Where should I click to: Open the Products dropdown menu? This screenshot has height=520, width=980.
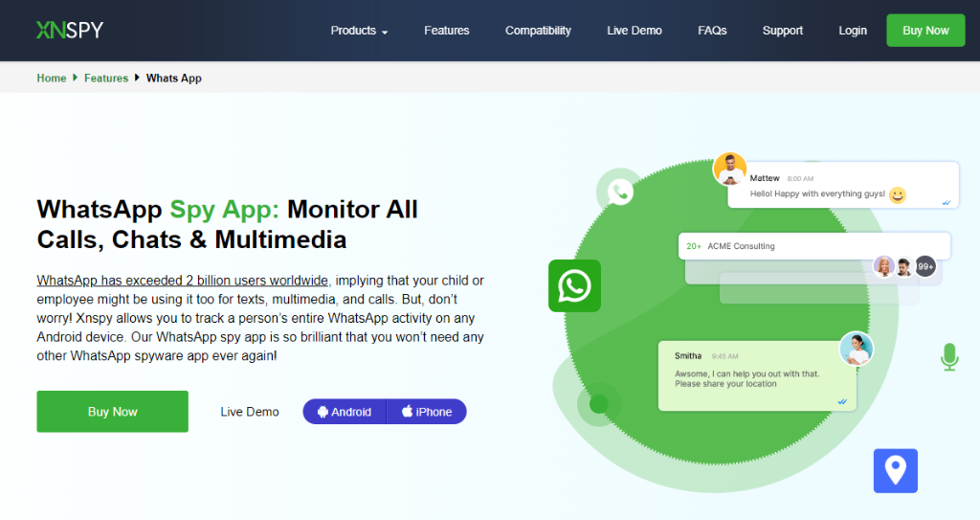(x=359, y=31)
